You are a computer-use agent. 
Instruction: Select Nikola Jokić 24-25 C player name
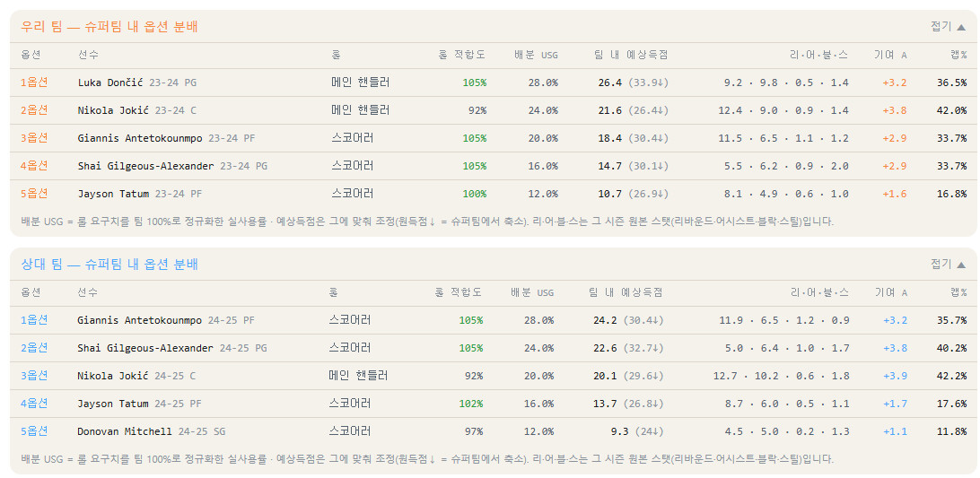point(136,376)
